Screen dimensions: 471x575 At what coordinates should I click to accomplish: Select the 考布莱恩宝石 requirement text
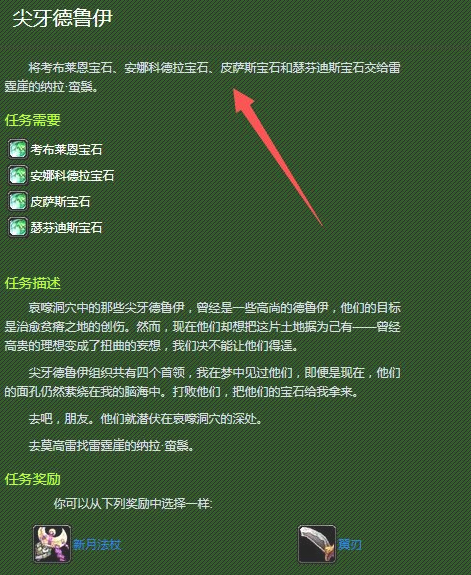click(x=66, y=149)
